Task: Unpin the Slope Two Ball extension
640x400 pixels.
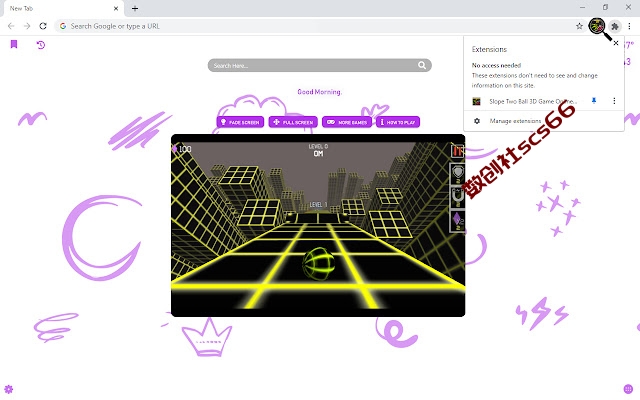Action: tap(594, 101)
